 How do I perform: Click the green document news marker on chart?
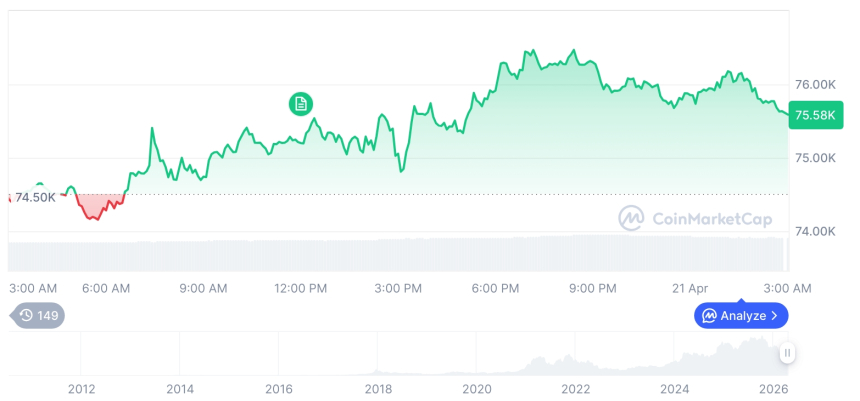[301, 103]
